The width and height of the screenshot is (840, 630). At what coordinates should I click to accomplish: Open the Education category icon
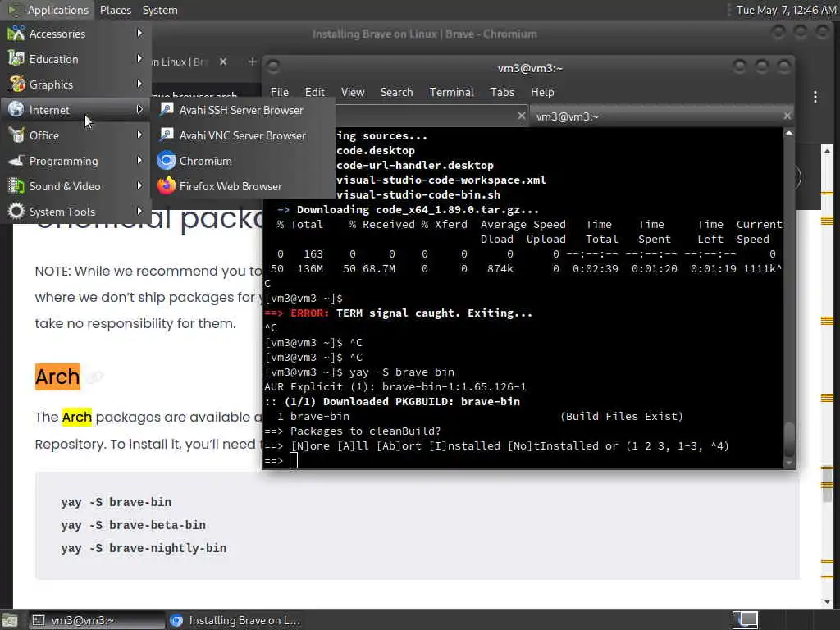click(x=16, y=58)
